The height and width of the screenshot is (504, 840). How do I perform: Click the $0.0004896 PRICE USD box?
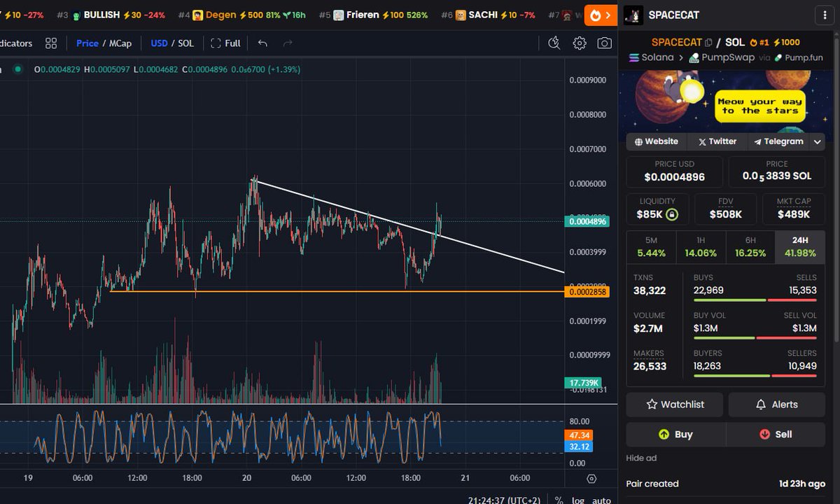(x=675, y=171)
